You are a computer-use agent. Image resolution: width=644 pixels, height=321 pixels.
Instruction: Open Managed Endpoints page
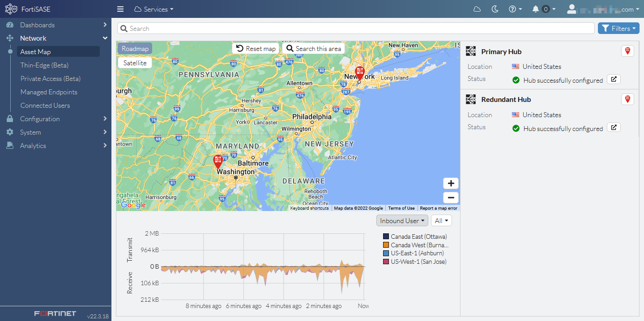(x=49, y=92)
